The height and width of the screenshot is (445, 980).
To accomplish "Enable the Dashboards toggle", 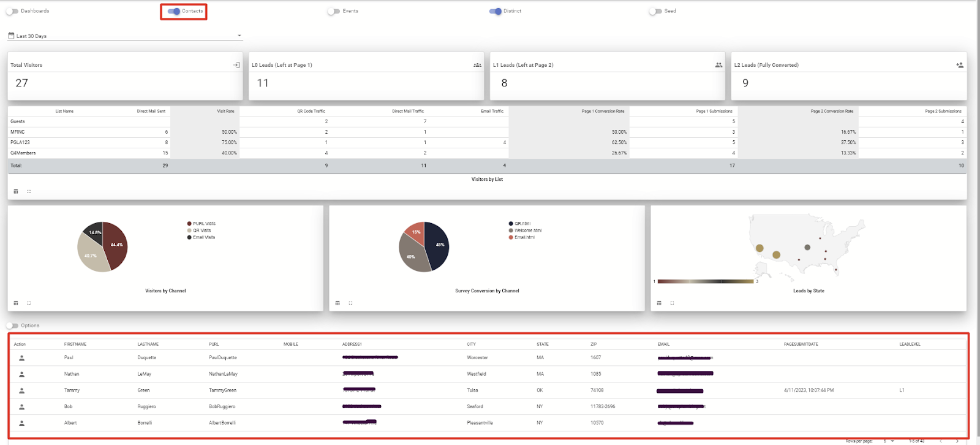I will click(12, 11).
